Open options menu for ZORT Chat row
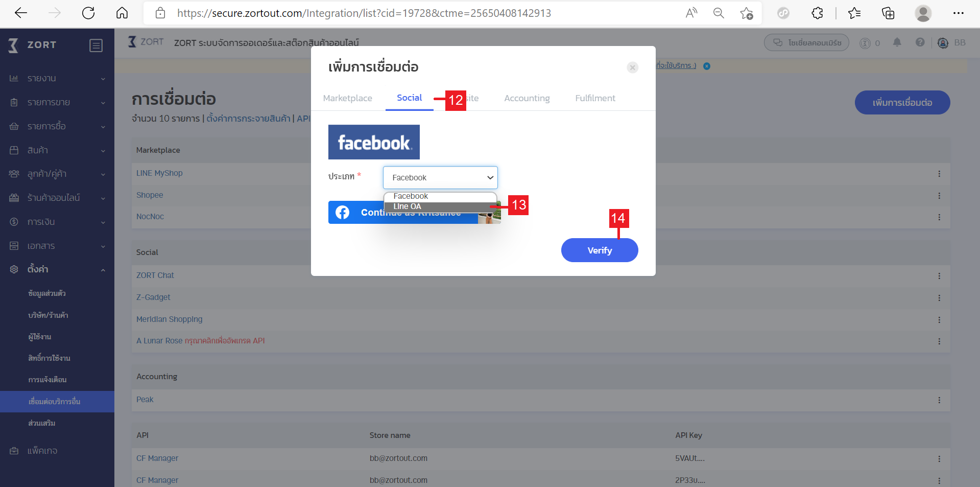This screenshot has height=487, width=980. pyautogui.click(x=939, y=276)
